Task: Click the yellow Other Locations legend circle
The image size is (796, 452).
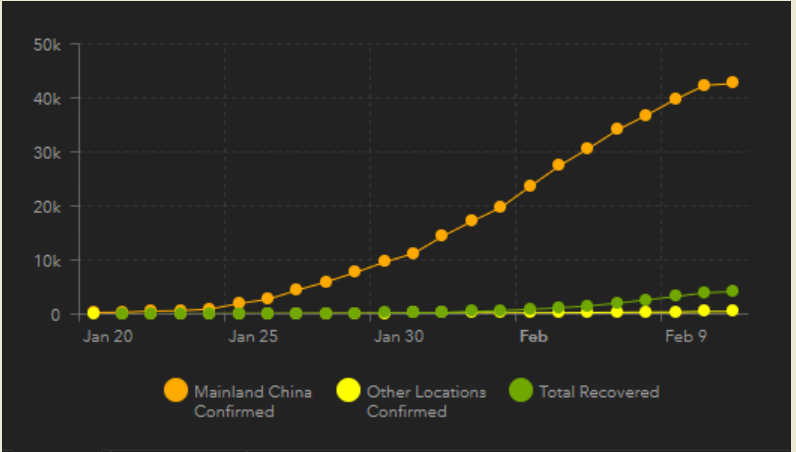Action: [x=348, y=390]
